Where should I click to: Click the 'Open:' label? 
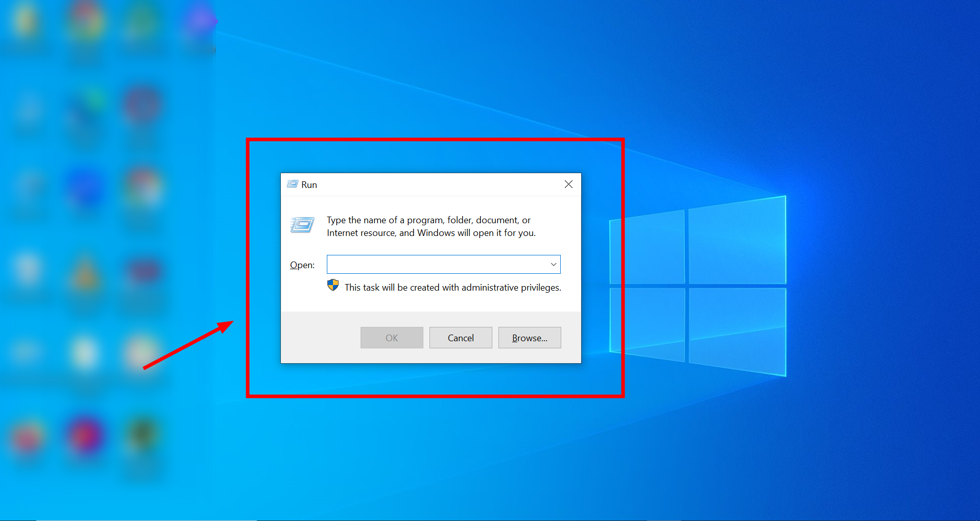coord(302,265)
